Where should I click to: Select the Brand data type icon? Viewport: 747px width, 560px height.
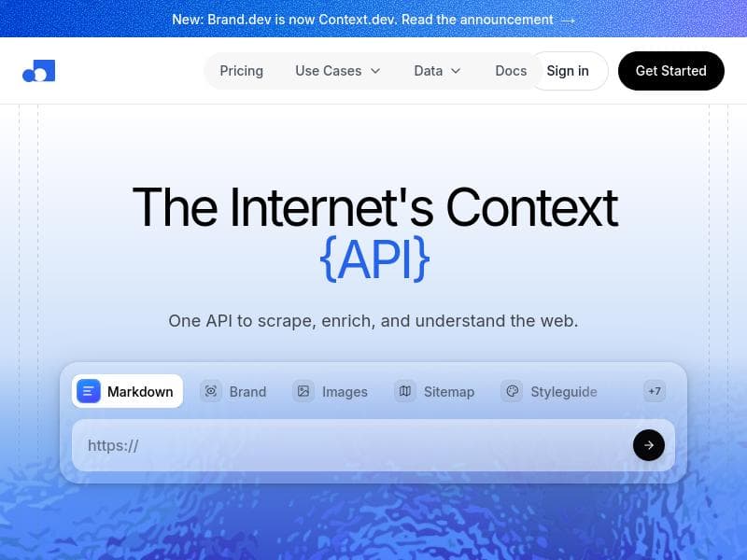(x=211, y=391)
